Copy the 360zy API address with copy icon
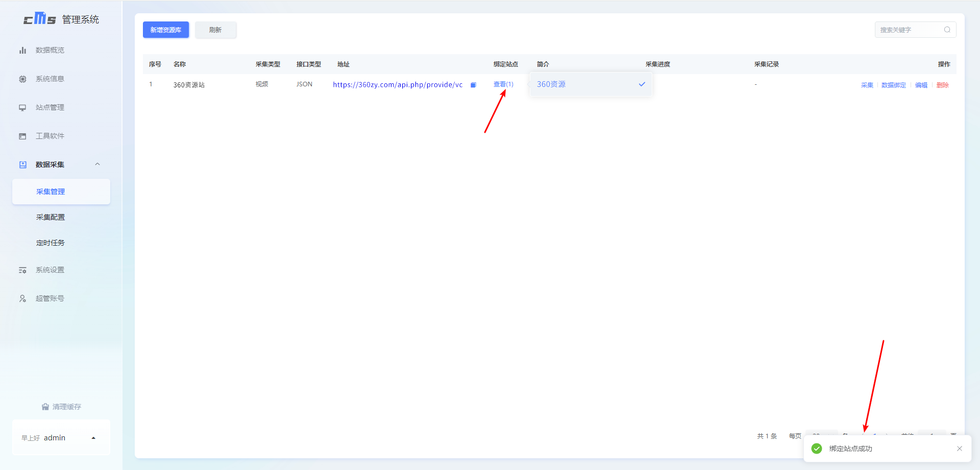The image size is (980, 470). 473,85
